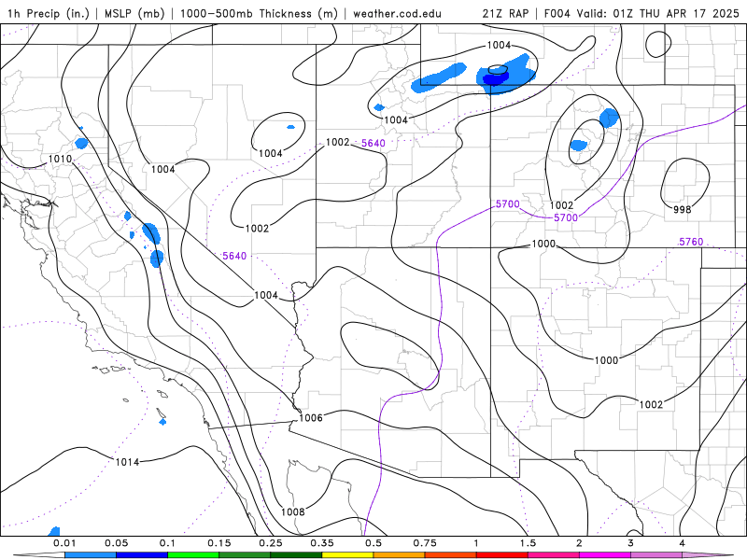Select the hot pink 1.5–2 colorbar segment
The width and height of the screenshot is (747, 560).
coord(554,555)
